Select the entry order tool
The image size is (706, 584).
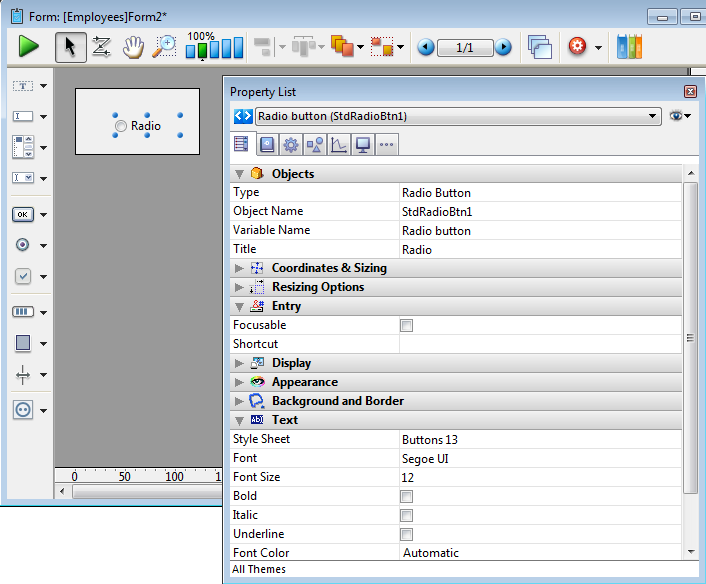coord(101,46)
